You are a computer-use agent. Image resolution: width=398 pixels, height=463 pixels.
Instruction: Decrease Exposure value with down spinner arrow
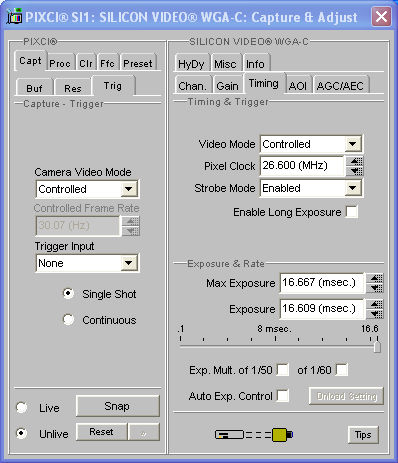pyautogui.click(x=375, y=314)
